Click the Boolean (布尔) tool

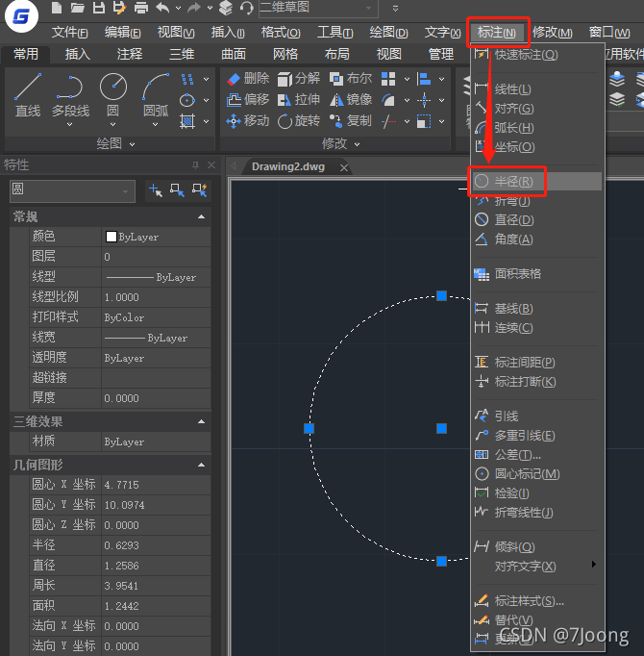(351, 78)
